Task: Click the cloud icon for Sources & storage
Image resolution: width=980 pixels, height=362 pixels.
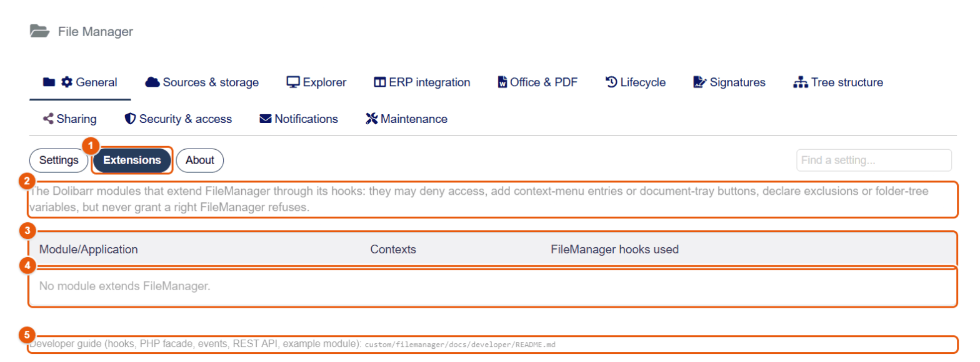Action: coord(152,82)
